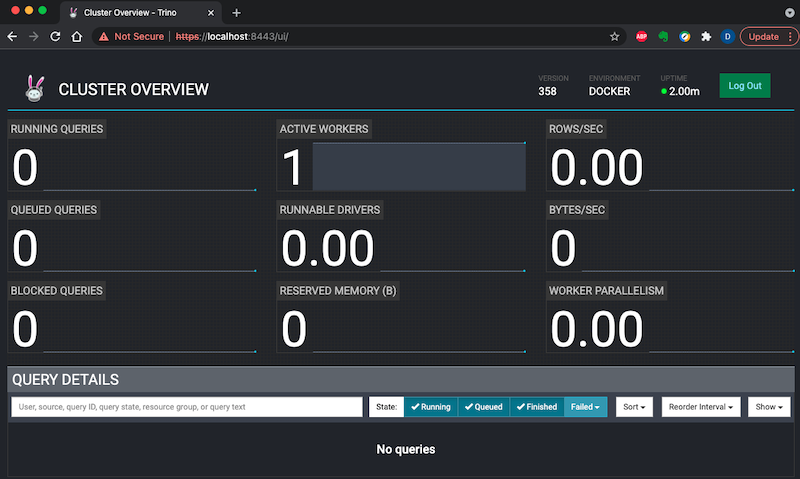Click the QUERY DETAILS heading
The image size is (800, 479).
[65, 380]
